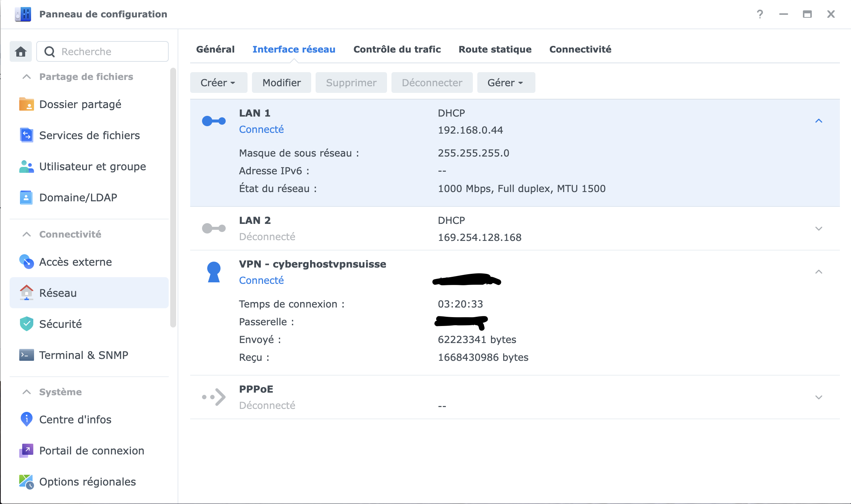Viewport: 851px width, 504px height.
Task: Click the home icon button
Action: tap(21, 51)
